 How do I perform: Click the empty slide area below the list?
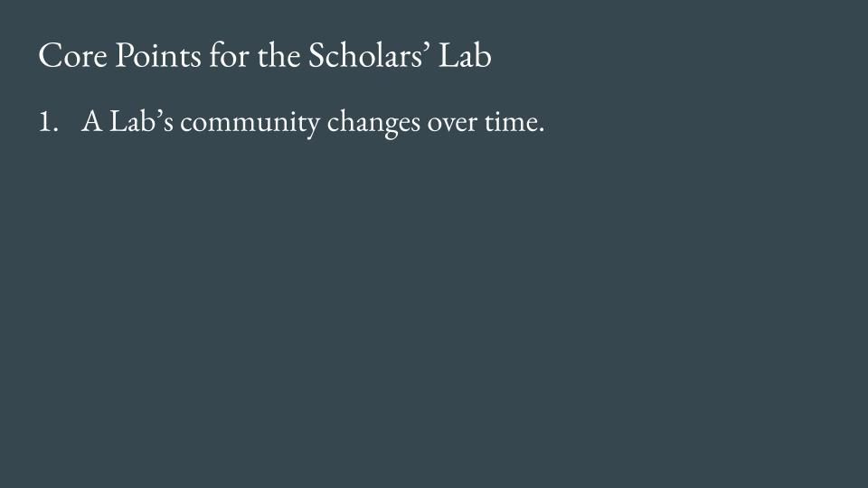click(x=434, y=316)
